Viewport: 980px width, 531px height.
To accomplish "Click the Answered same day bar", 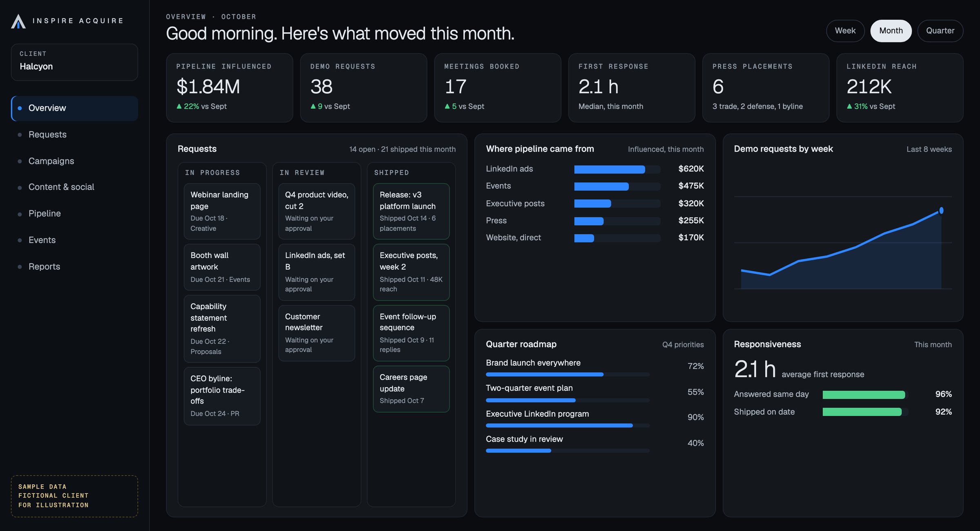I will click(865, 395).
